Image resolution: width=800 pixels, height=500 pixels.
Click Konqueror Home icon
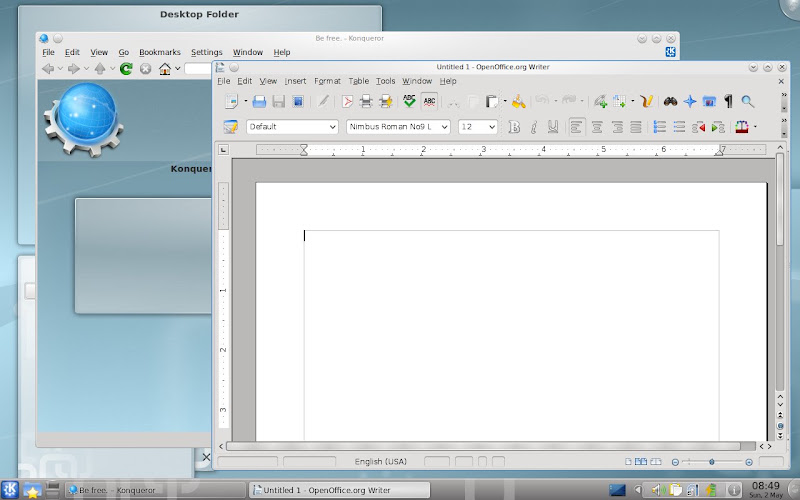pyautogui.click(x=165, y=68)
